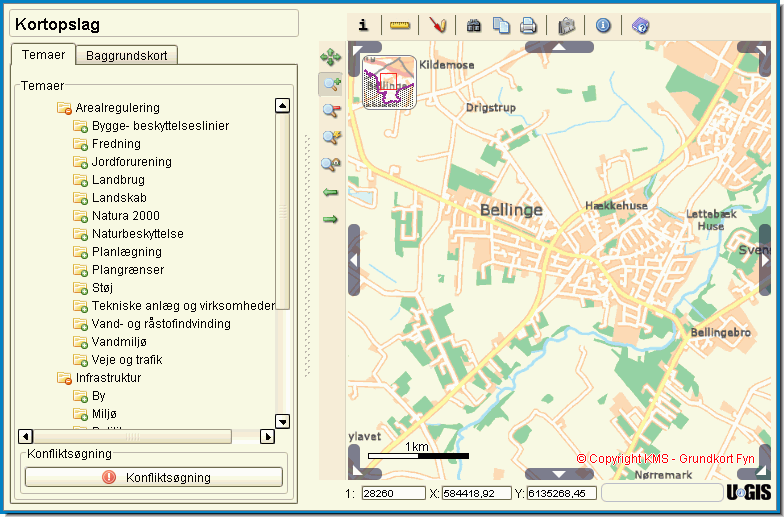Select the Veje og trafik item
The image size is (784, 517).
pos(127,360)
